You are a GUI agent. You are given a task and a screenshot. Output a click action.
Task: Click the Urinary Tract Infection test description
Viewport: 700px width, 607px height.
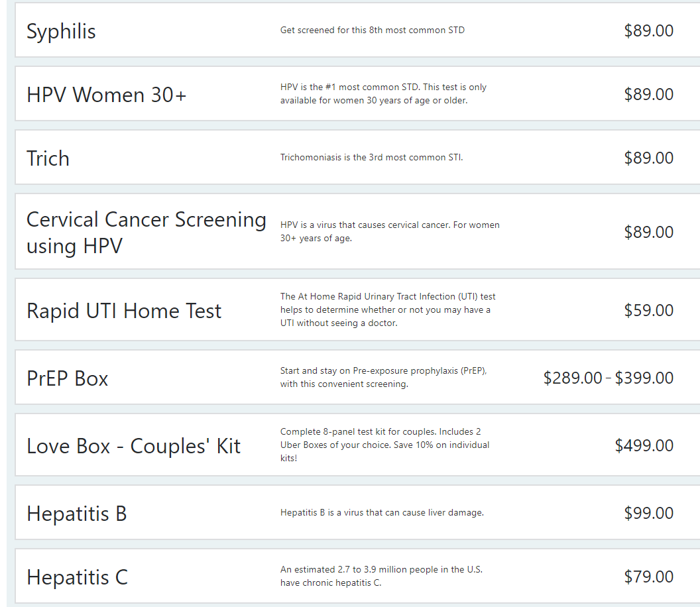tap(387, 309)
